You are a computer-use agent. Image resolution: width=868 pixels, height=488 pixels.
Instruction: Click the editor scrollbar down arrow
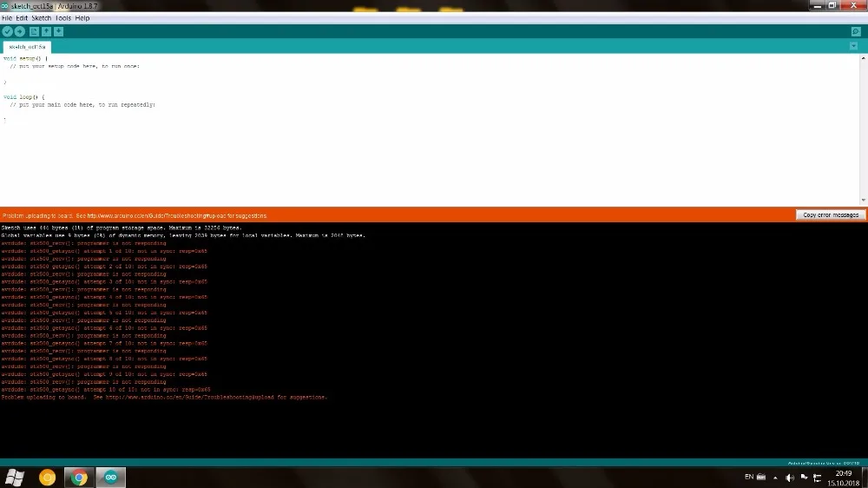point(864,200)
